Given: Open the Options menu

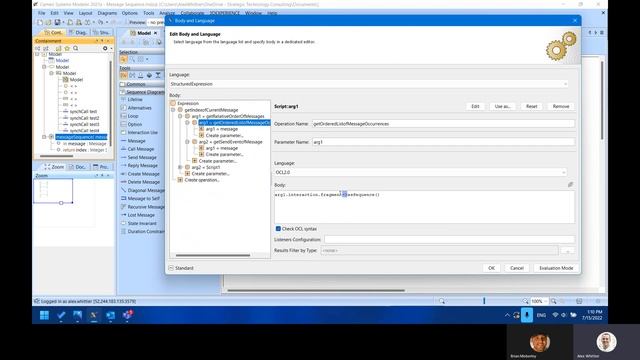Looking at the screenshot, I should tap(130, 13).
